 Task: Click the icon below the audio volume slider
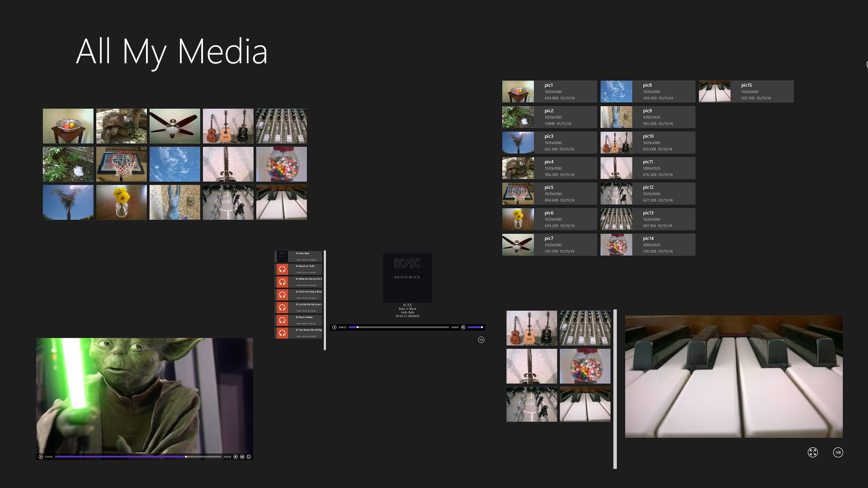[481, 340]
